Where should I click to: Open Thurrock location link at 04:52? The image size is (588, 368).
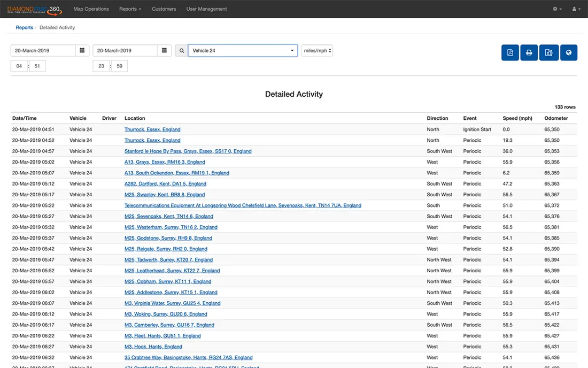[152, 140]
